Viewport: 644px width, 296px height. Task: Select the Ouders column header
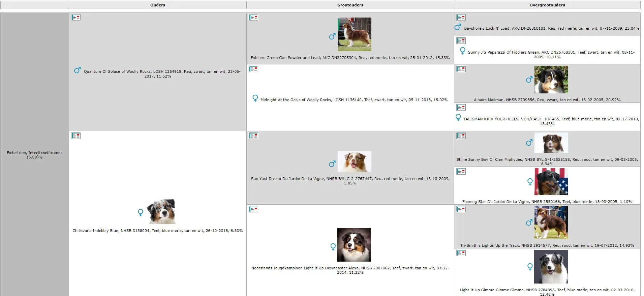click(x=157, y=5)
